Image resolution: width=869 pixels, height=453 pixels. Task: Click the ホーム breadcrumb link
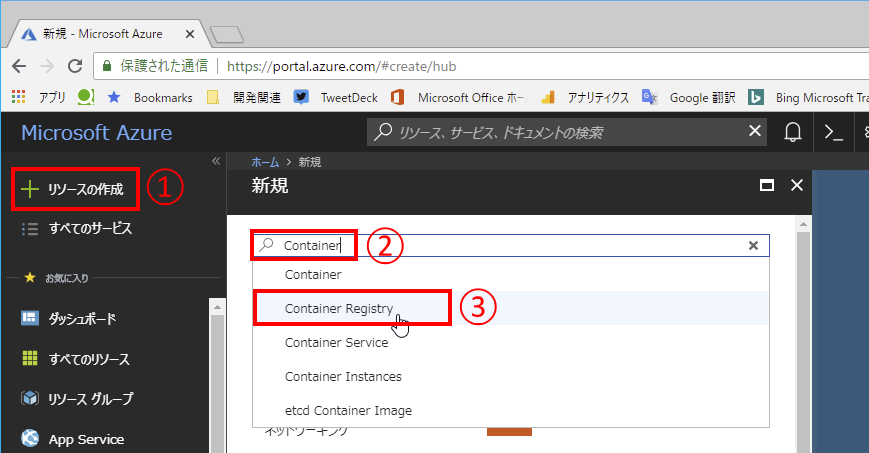[x=265, y=162]
